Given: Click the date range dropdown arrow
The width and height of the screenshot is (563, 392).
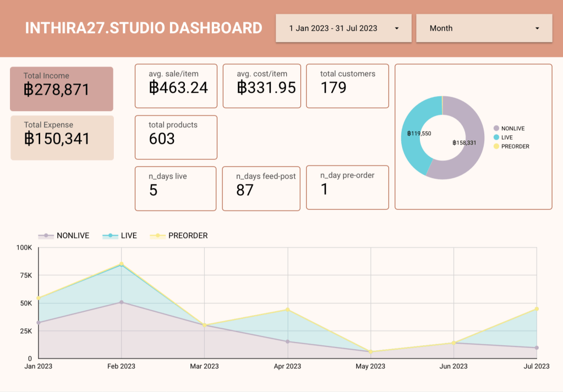Looking at the screenshot, I should [396, 29].
